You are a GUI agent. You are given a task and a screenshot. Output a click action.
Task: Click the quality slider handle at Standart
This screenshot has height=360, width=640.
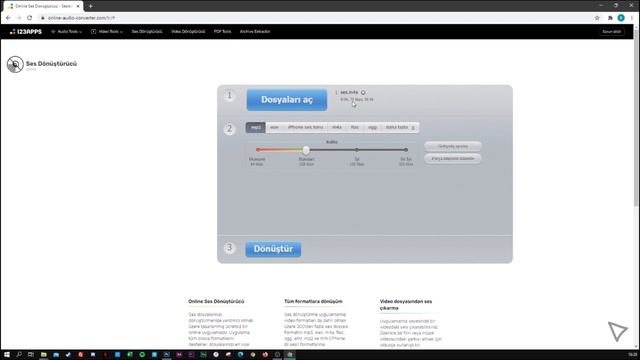[306, 150]
